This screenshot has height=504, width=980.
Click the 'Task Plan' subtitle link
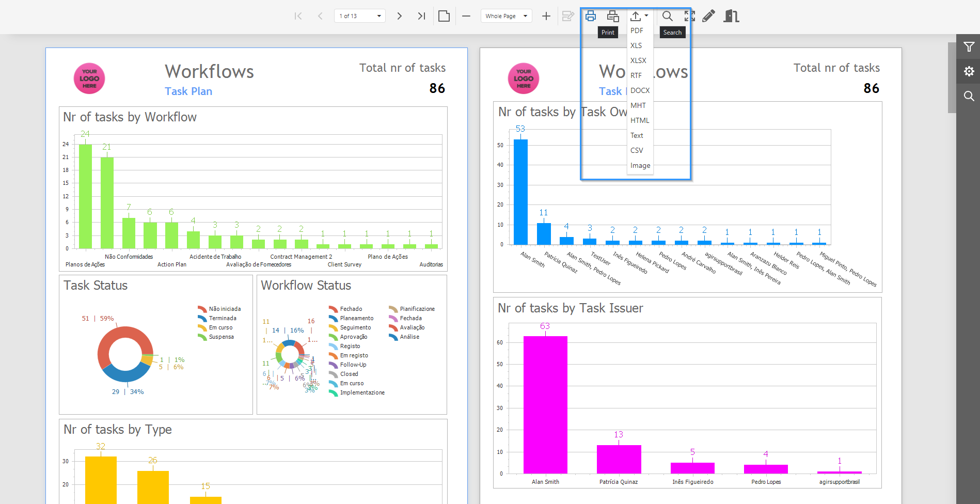188,91
